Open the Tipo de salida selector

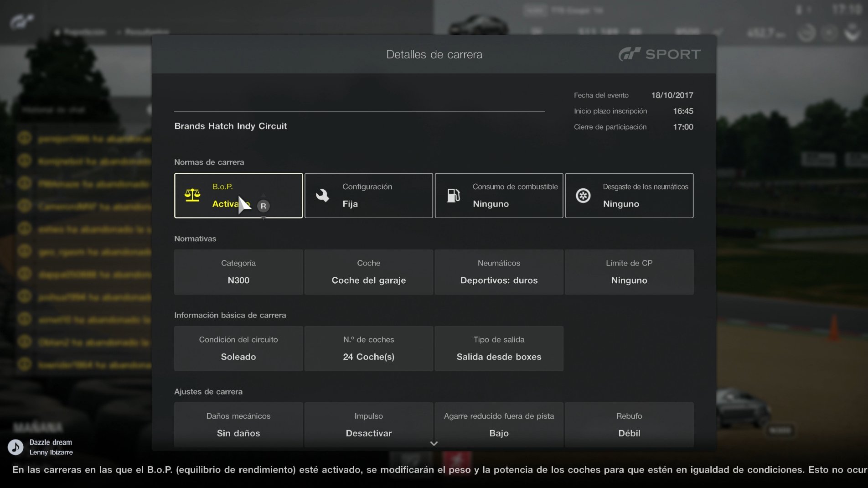pyautogui.click(x=499, y=348)
